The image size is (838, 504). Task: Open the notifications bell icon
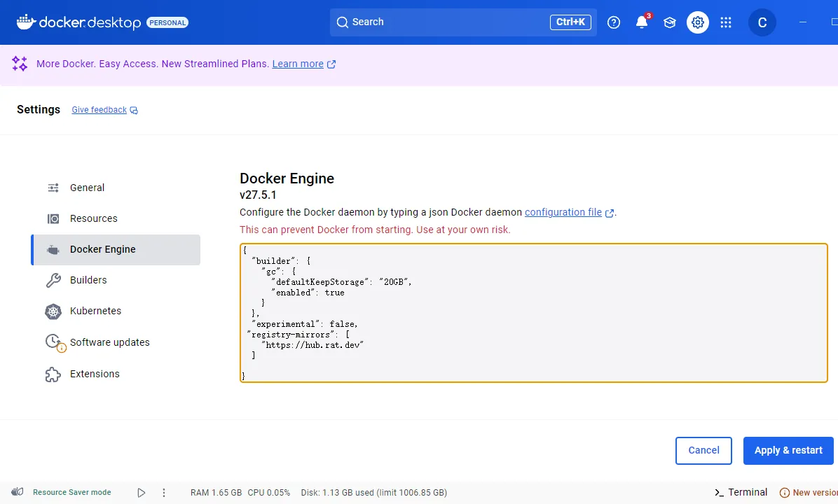(641, 22)
